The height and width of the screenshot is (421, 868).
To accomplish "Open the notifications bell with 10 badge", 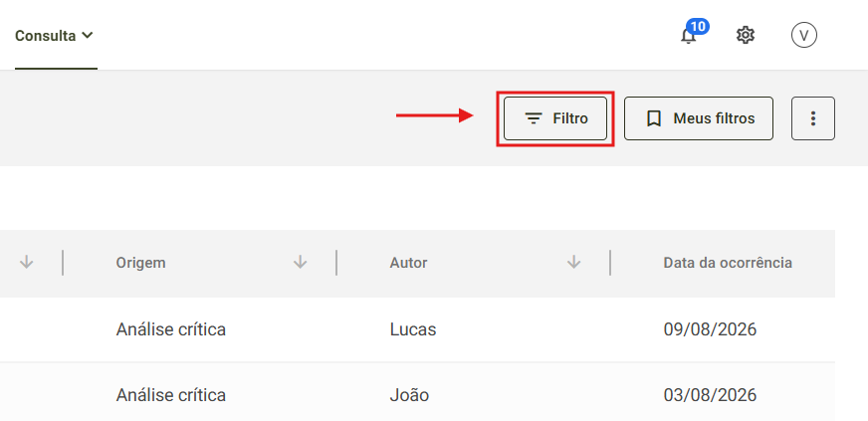I will click(689, 35).
